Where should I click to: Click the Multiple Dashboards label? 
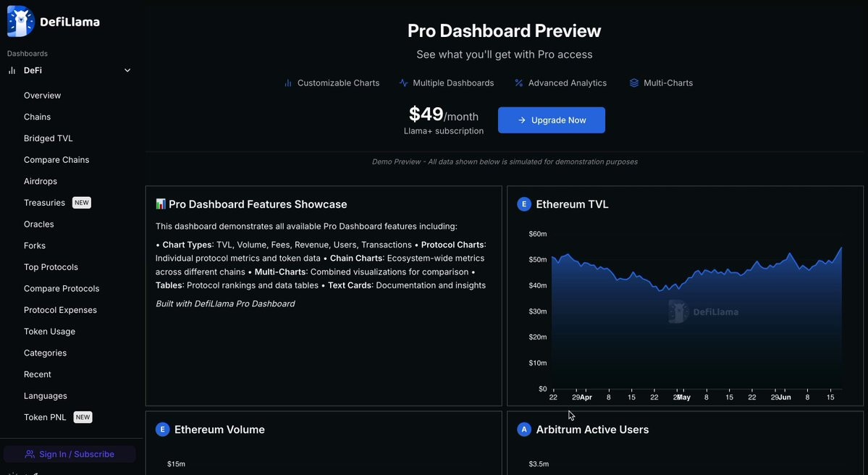[x=453, y=83]
